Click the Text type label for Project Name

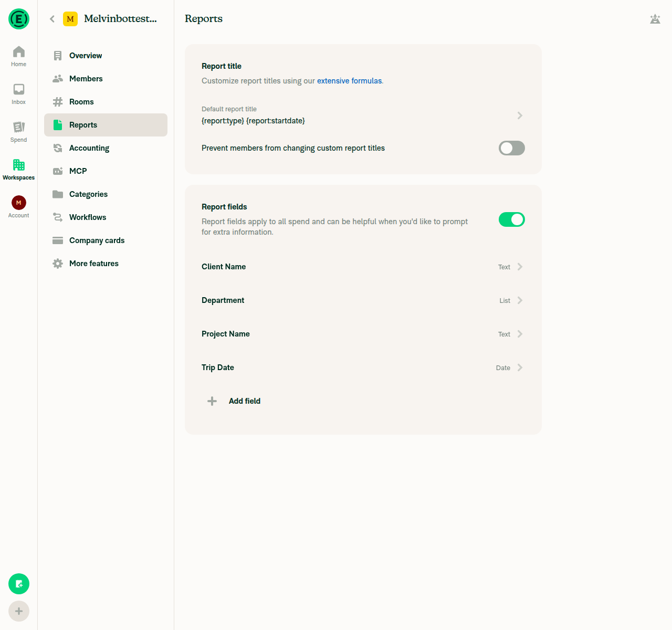coord(504,334)
